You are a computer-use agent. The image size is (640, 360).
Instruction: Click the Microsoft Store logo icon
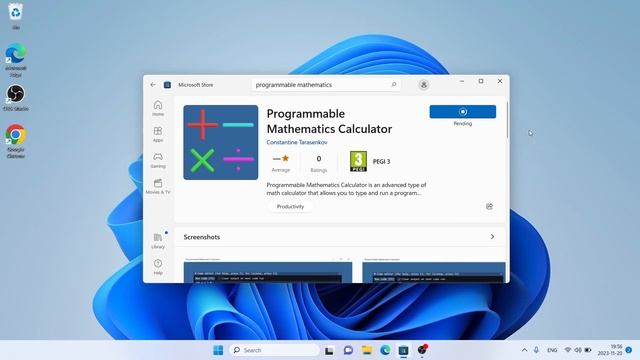[167, 84]
